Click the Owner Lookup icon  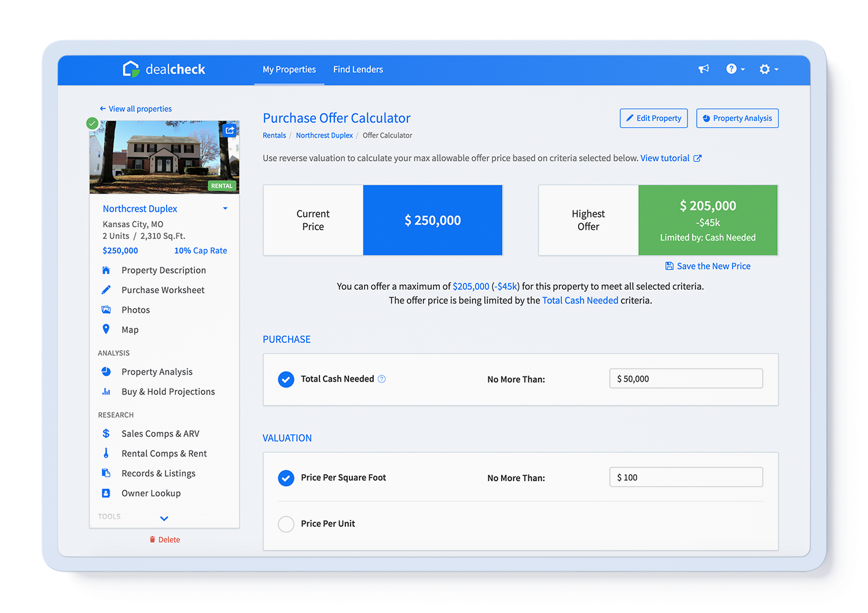click(x=106, y=493)
